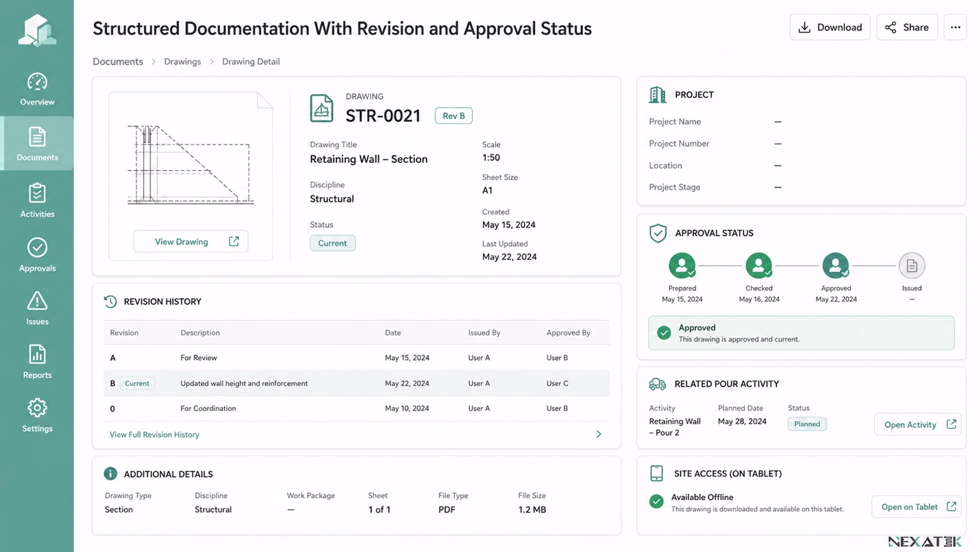This screenshot has width=980, height=552.
Task: Click the drawing preview thumbnail
Action: point(190,165)
